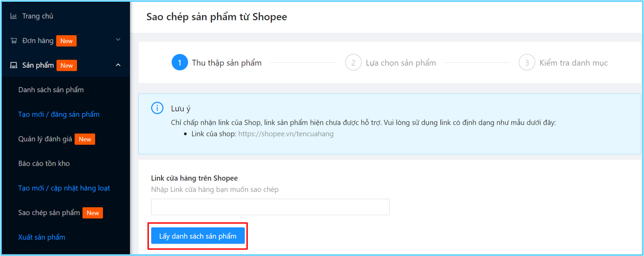Select step 2 Lựa chọn sản phẩm

click(391, 63)
